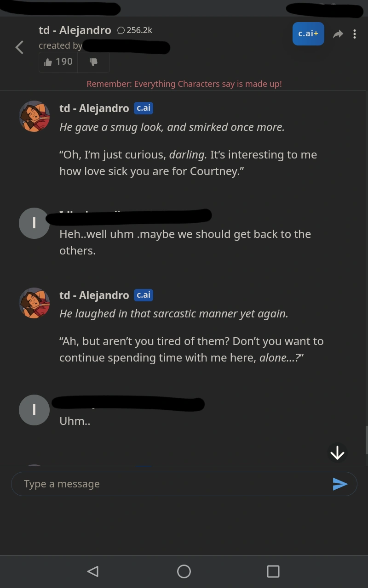The image size is (368, 588).
Task: Tap the second Alejandro avatar image
Action: 34,303
